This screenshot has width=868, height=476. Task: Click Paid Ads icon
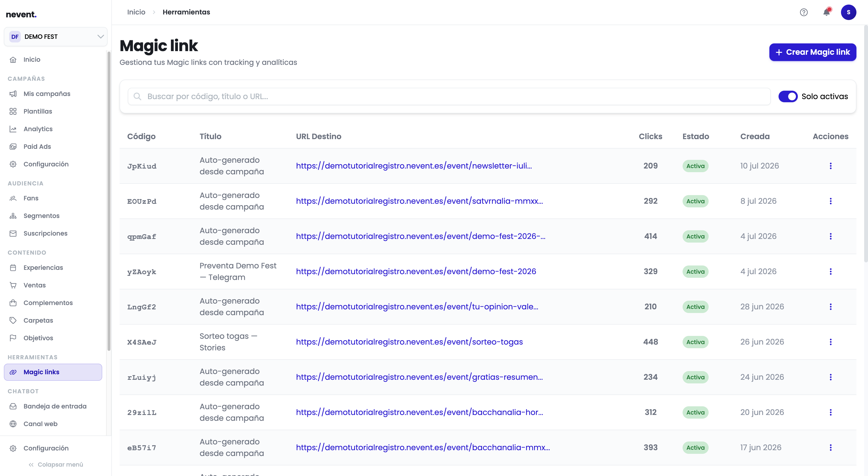13,147
